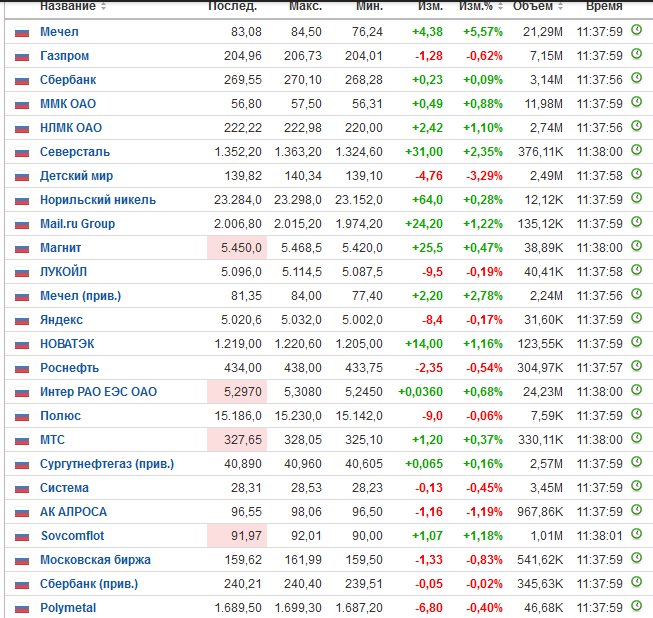
Task: Click the clock icon in the МТС row
Action: coord(636,438)
